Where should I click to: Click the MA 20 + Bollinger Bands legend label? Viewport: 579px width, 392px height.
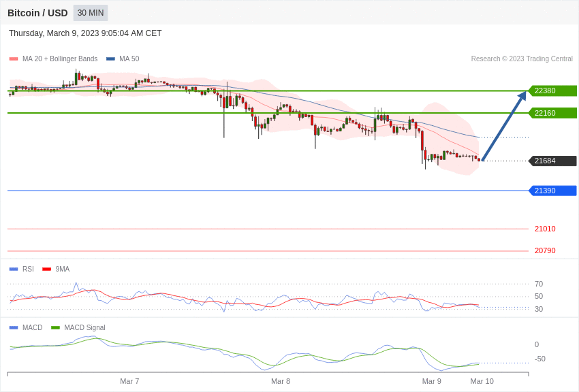(x=60, y=59)
